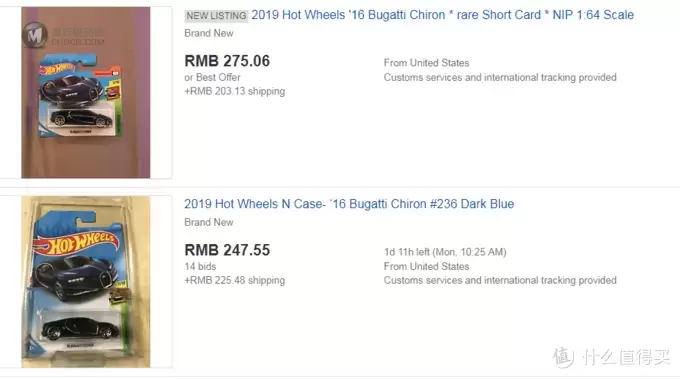This screenshot has width=680, height=379.
Task: Click the RMB 247.55 price
Action: (x=227, y=250)
